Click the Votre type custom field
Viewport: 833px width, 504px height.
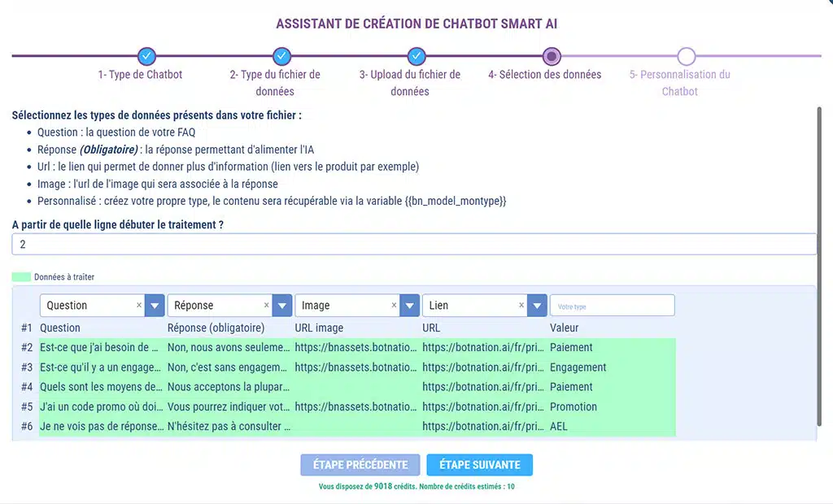(x=612, y=306)
